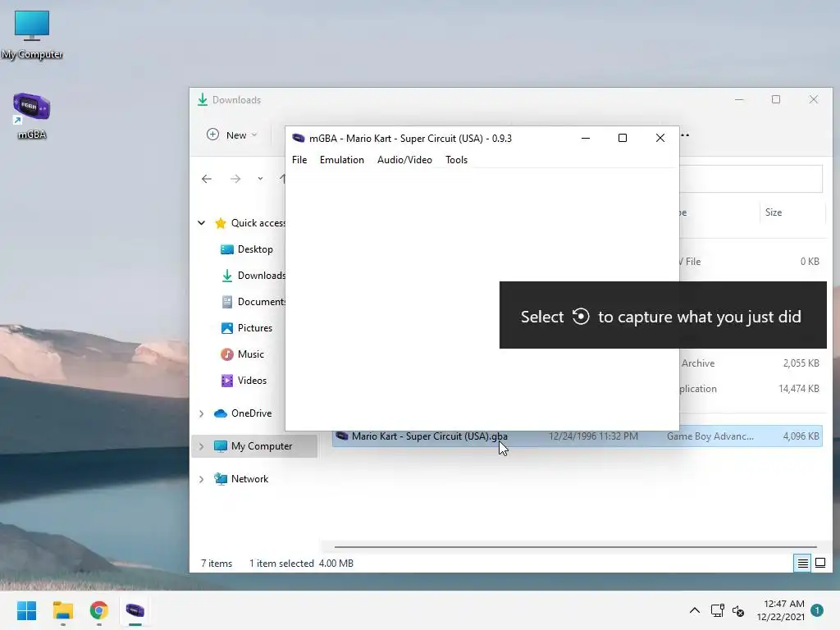Click the Desktop folder icon in sidebar

coord(227,249)
